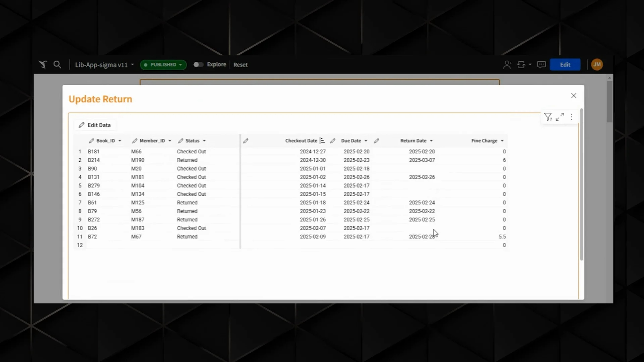Close the Update Return dialog

click(574, 96)
